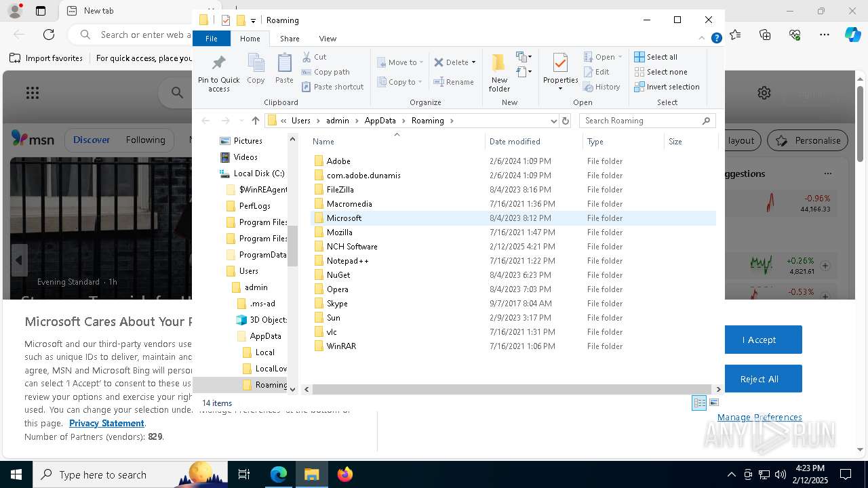868x488 pixels.
Task: Click Invert selection in ribbon
Action: [x=667, y=87]
